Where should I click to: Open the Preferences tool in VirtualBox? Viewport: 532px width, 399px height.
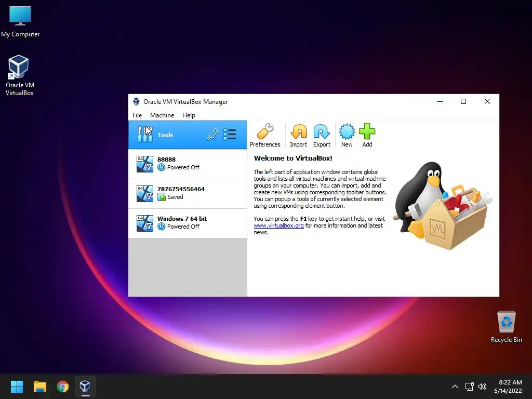point(265,135)
